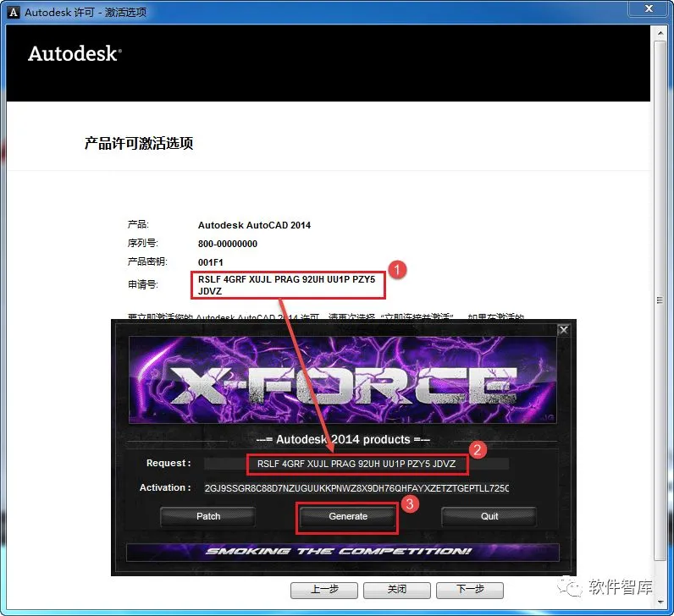The width and height of the screenshot is (674, 616).
Task: Select the product key 001F1
Action: (x=210, y=262)
